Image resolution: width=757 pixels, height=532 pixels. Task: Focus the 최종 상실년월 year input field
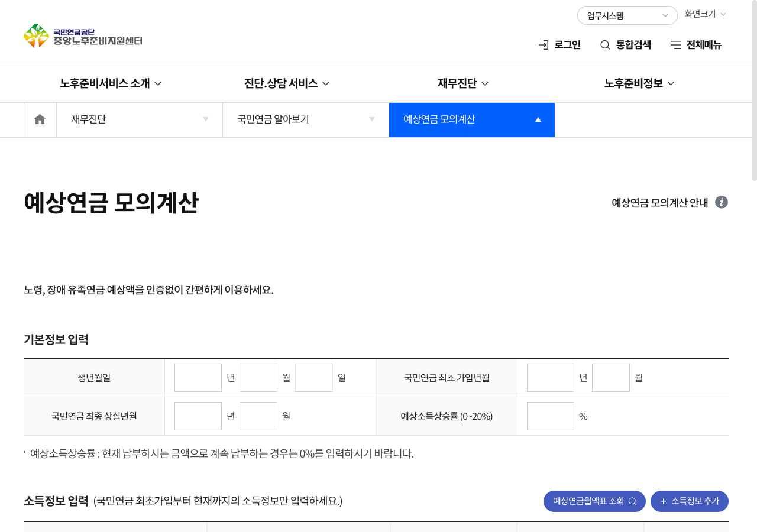[x=198, y=416]
